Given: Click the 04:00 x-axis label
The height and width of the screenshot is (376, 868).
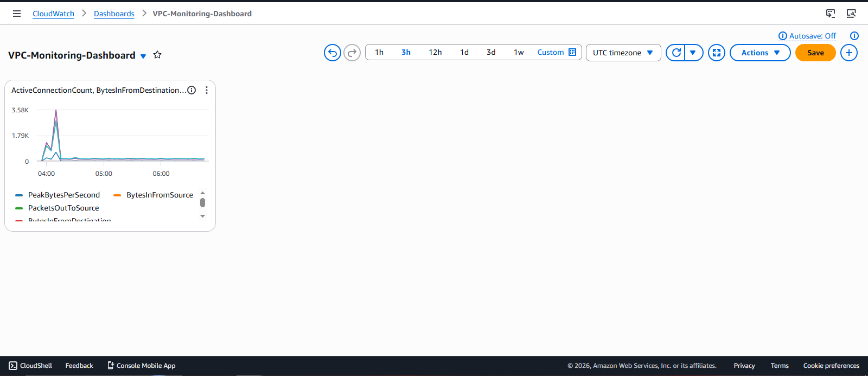Looking at the screenshot, I should (x=46, y=174).
